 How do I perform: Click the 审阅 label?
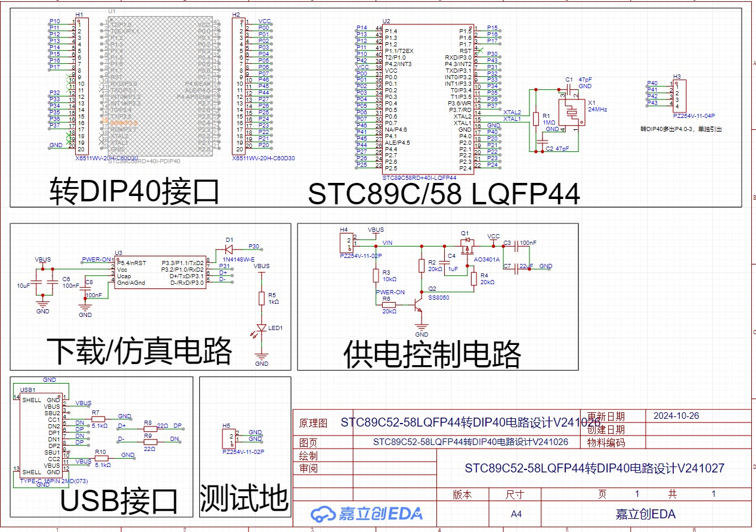click(x=308, y=468)
